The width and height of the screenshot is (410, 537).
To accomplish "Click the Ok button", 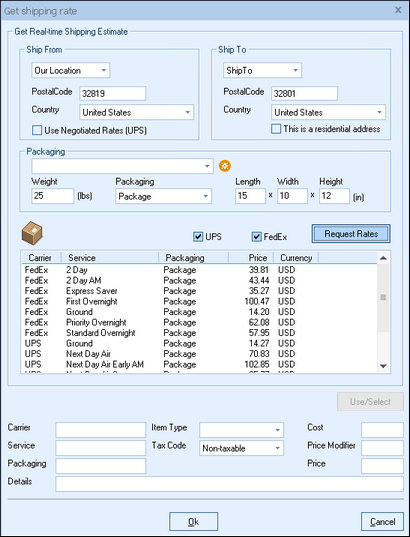I will (x=194, y=522).
